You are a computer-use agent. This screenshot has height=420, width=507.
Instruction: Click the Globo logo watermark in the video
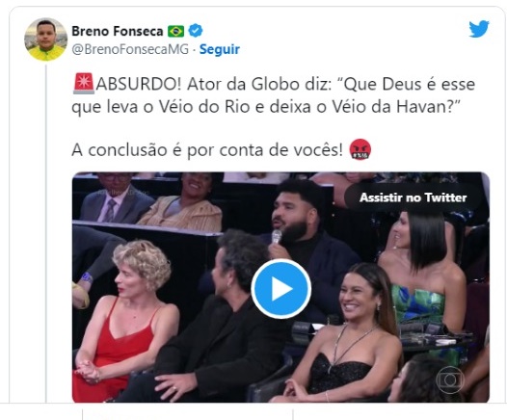[x=450, y=380]
